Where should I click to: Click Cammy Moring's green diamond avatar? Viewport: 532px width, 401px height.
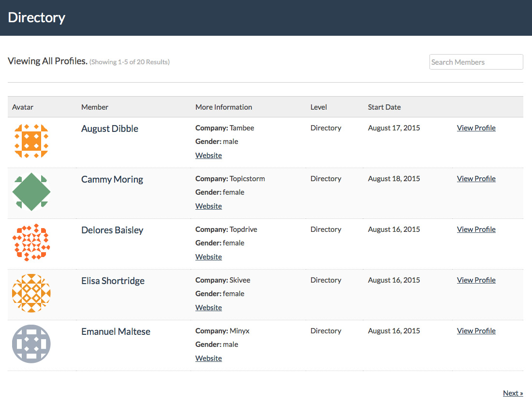[31, 192]
